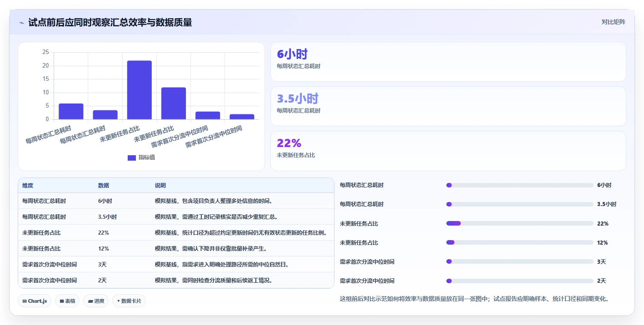The height and width of the screenshot is (325, 644).
Task: Click the 数据卡片 chip
Action: (129, 301)
